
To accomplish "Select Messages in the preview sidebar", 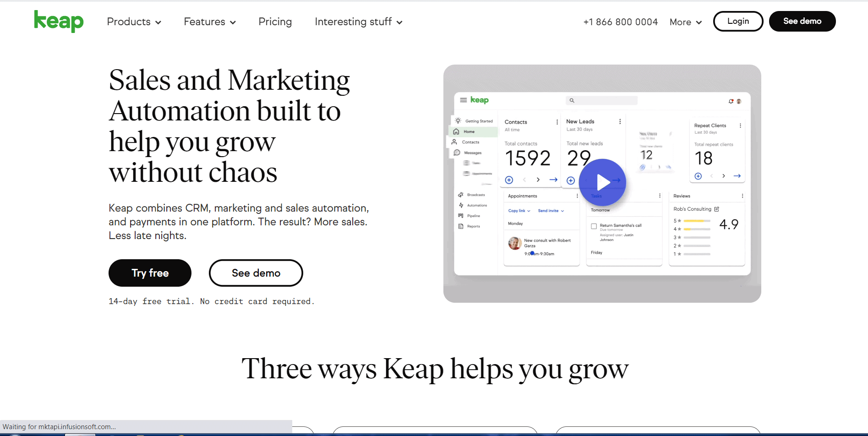I will pos(468,153).
